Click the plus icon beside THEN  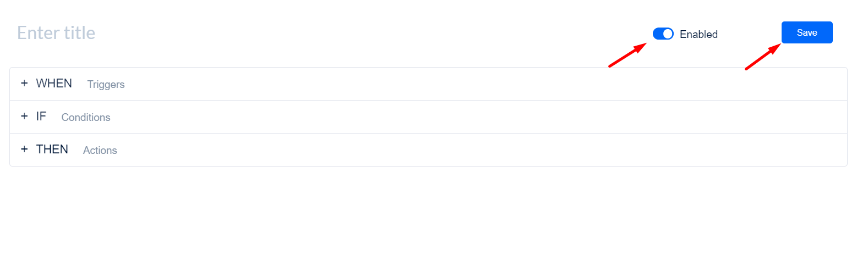pos(24,149)
